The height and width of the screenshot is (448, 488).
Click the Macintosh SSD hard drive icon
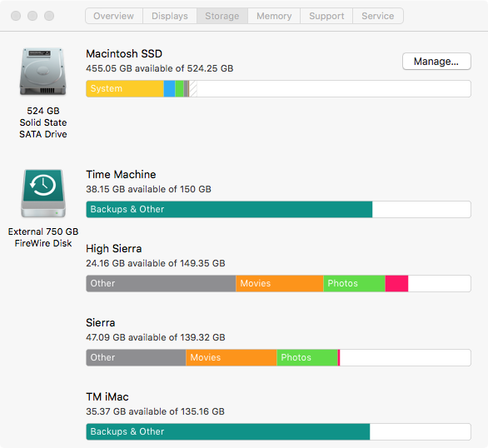point(43,72)
